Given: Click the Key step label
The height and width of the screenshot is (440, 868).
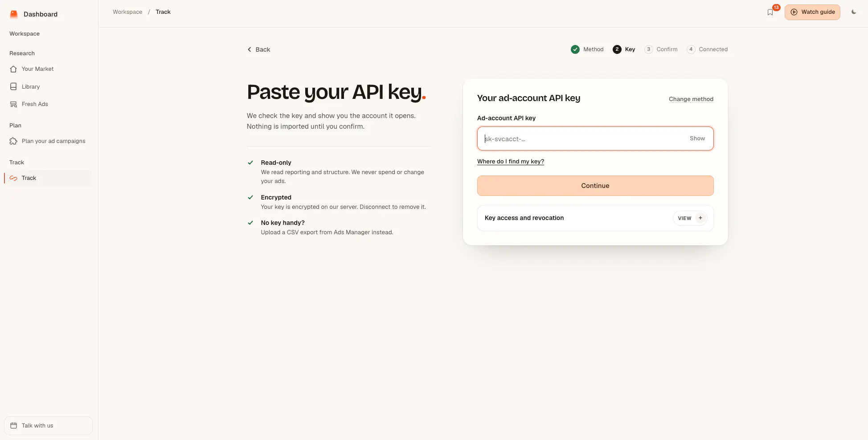Looking at the screenshot, I should tap(630, 49).
